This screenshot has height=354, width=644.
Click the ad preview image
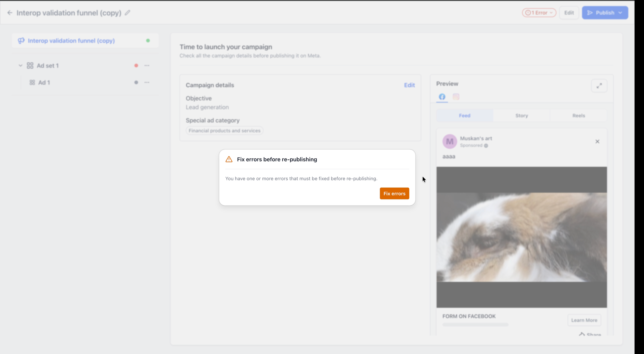point(521,237)
